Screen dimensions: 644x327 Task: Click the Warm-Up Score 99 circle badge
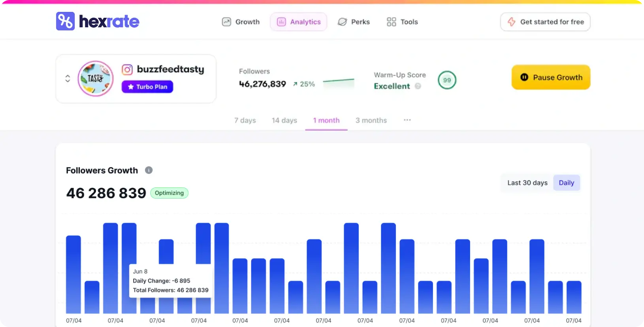click(447, 80)
